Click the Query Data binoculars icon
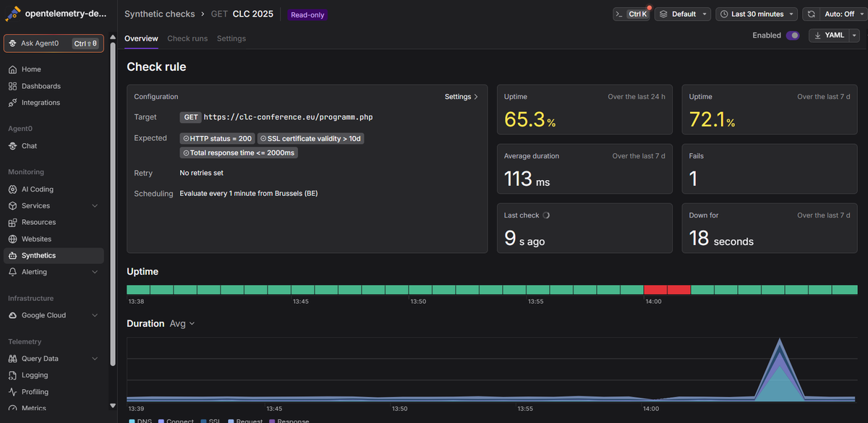This screenshot has width=868, height=423. click(x=13, y=359)
